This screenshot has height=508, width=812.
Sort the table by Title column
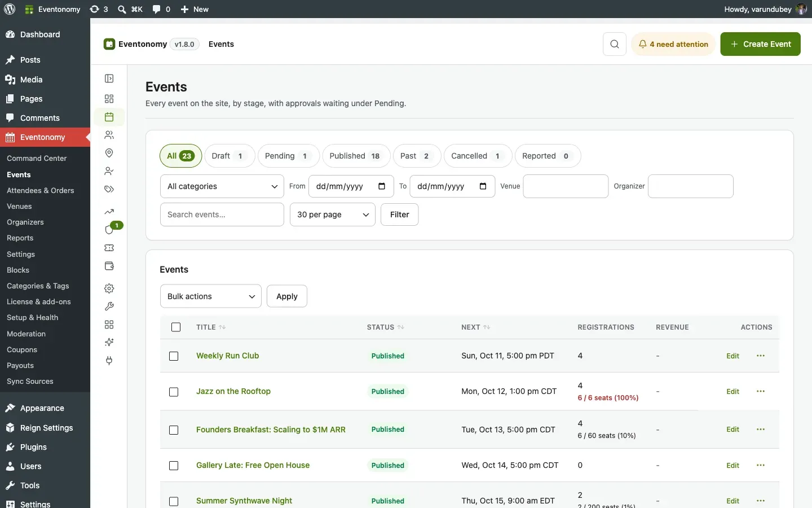click(211, 327)
